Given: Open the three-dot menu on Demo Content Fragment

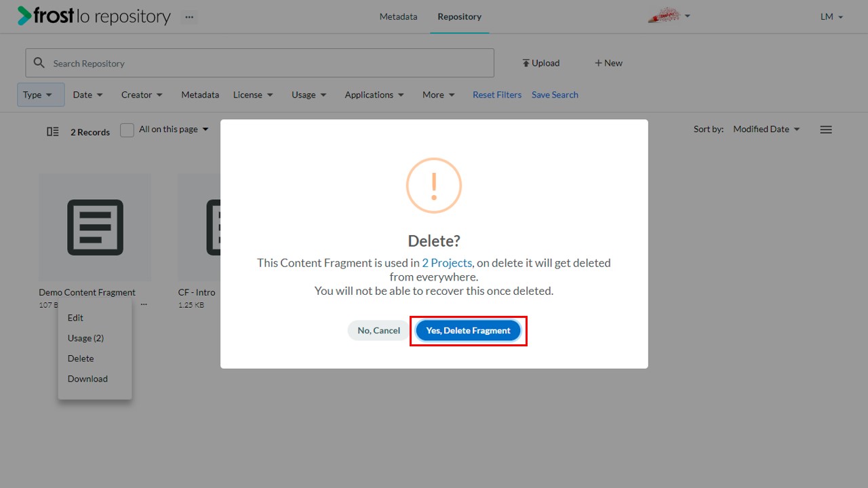Looking at the screenshot, I should pyautogui.click(x=144, y=305).
